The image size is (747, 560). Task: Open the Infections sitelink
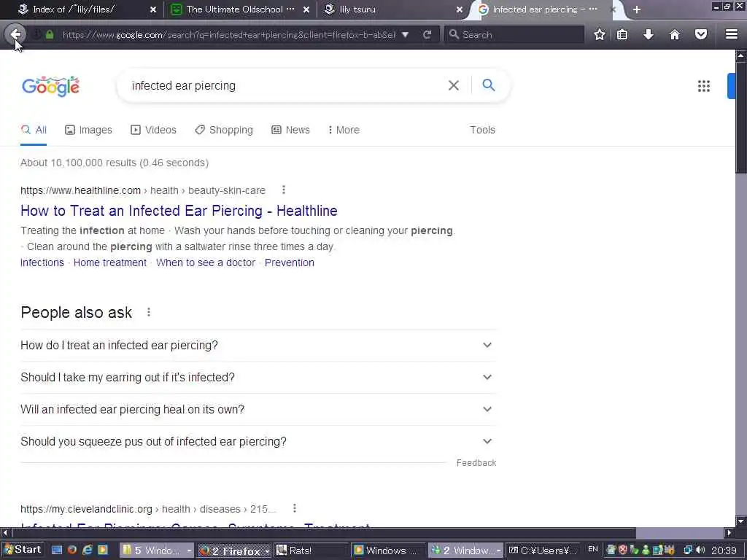click(42, 262)
